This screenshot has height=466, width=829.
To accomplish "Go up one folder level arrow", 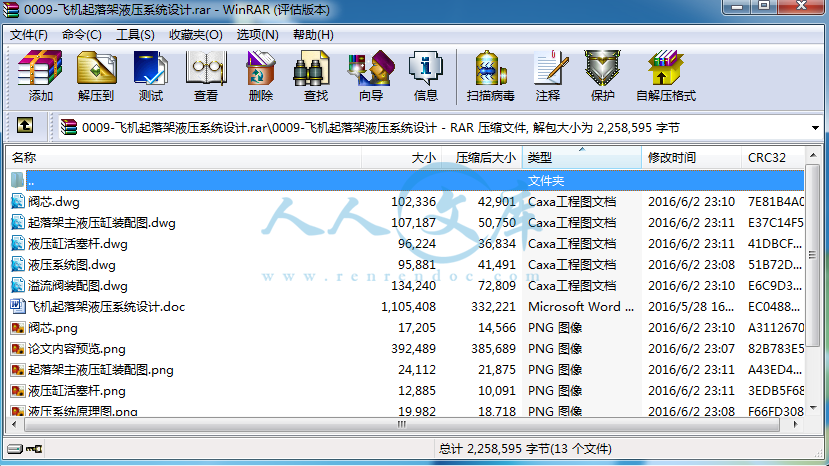I will click(25, 126).
